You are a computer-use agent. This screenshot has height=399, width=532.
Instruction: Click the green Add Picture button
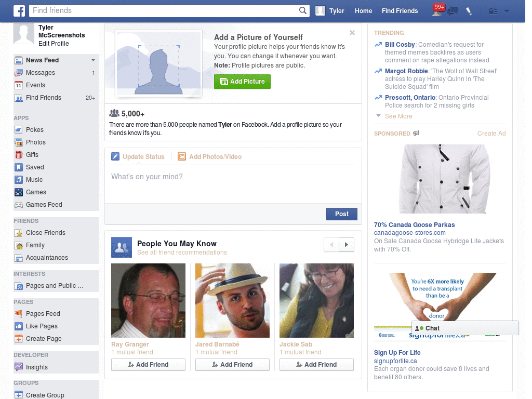(242, 82)
